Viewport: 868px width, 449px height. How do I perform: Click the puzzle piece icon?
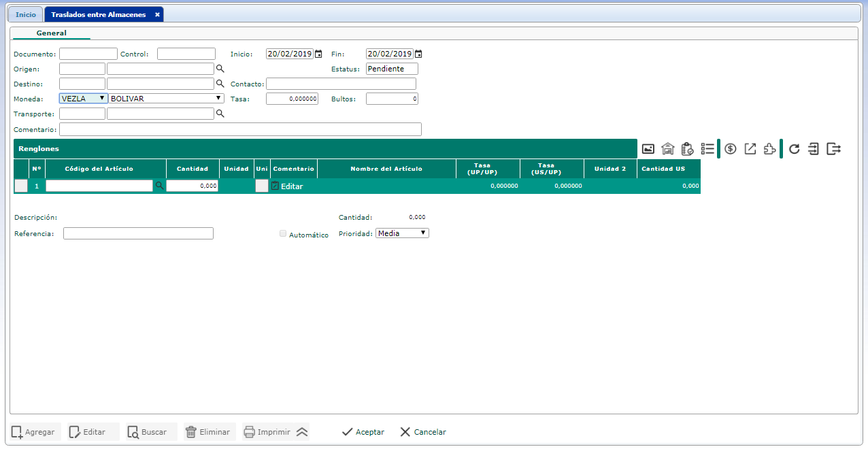tap(769, 149)
